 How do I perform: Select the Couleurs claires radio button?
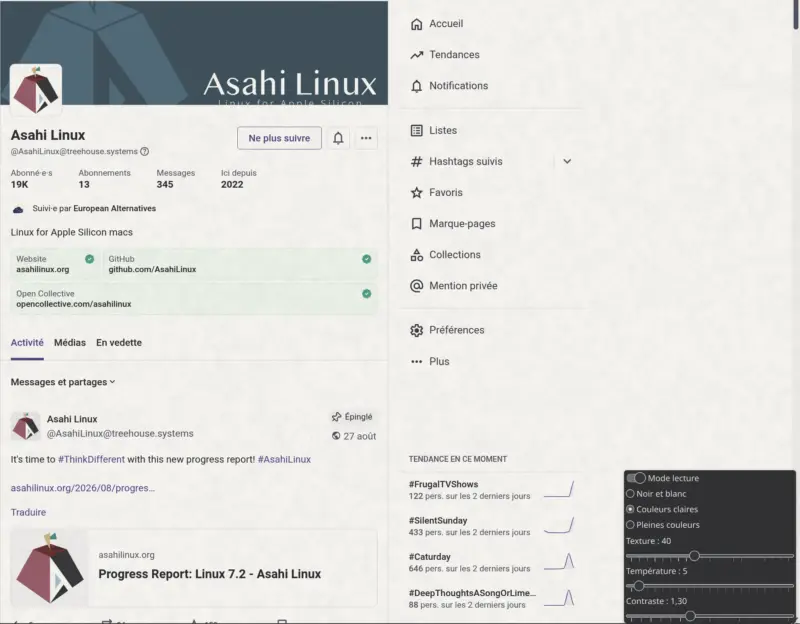[630, 509]
